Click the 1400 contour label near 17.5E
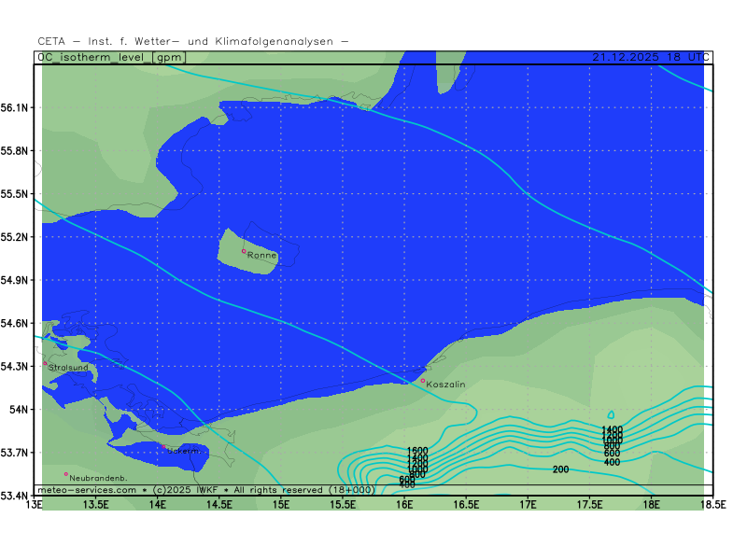Screen dimensions: 747x560 click(612, 430)
